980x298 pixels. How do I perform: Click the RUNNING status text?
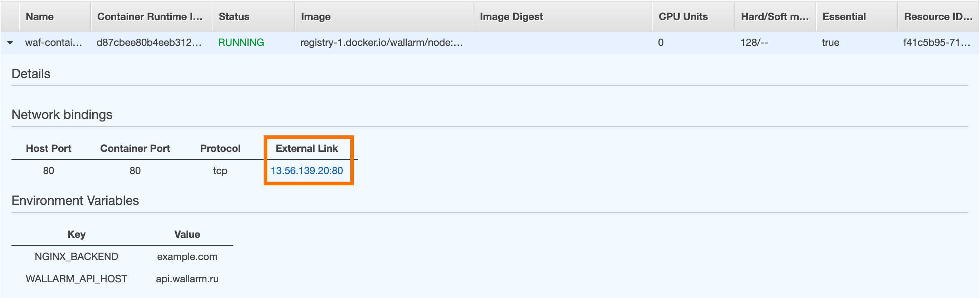(241, 42)
